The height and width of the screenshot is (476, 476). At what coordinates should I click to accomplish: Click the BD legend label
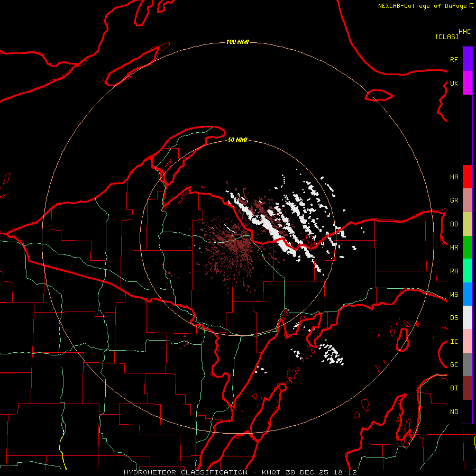point(454,224)
